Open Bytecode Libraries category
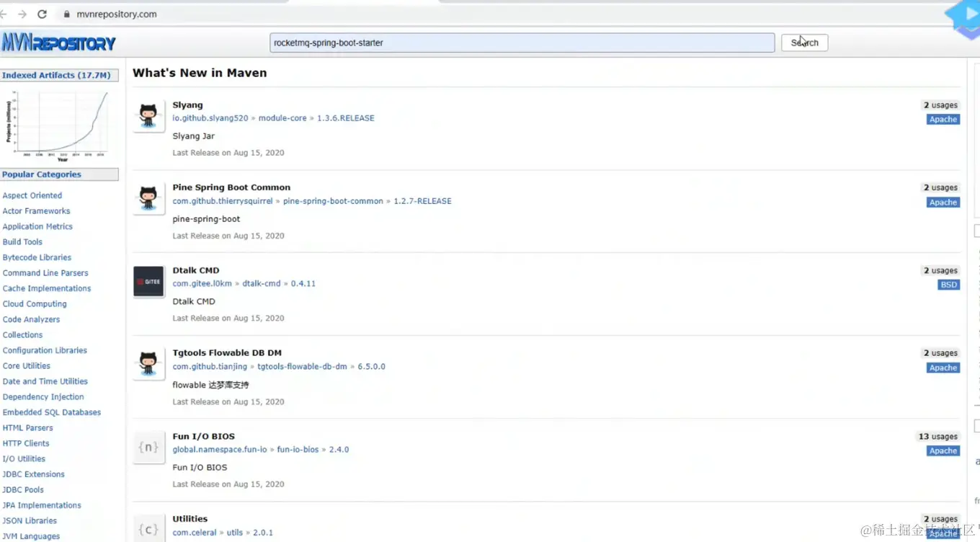 (37, 257)
